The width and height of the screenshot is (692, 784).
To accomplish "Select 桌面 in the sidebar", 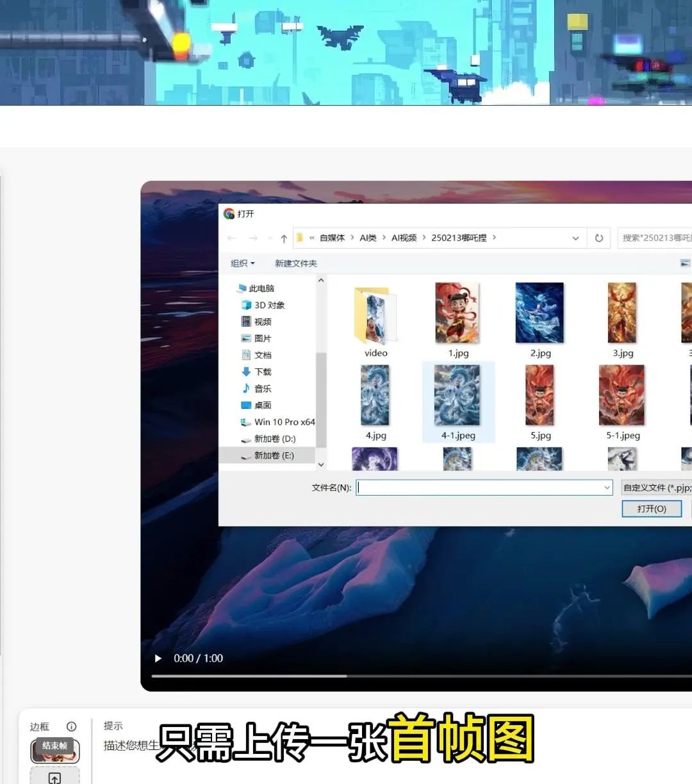I will coord(263,405).
